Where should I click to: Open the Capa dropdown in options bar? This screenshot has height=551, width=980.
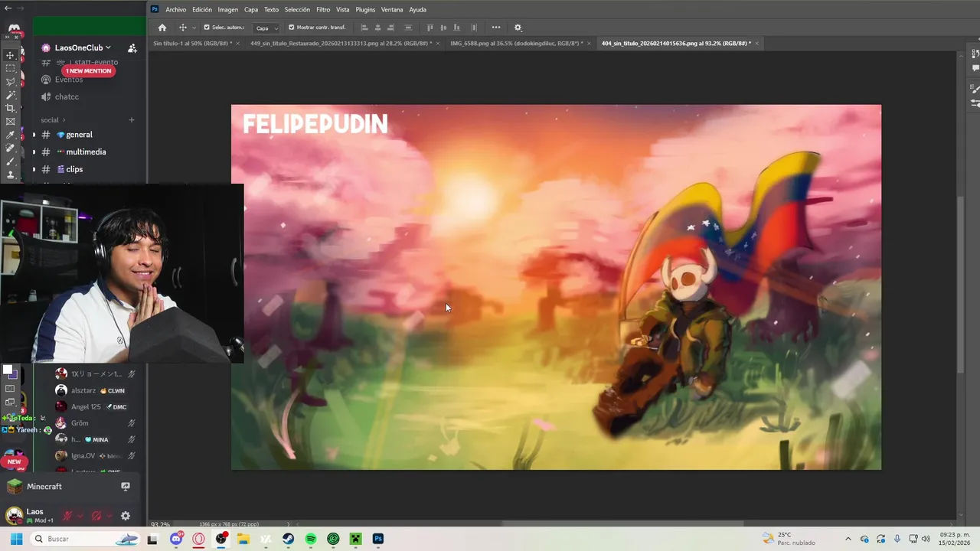coord(267,28)
